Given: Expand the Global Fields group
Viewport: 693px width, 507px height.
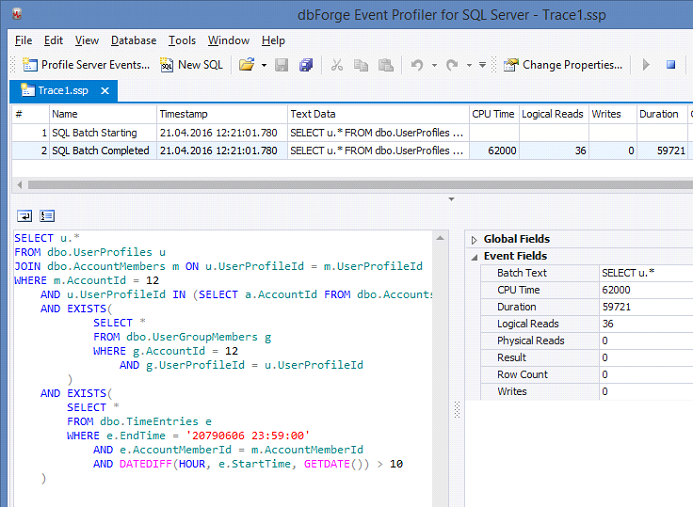Looking at the screenshot, I should [x=474, y=240].
